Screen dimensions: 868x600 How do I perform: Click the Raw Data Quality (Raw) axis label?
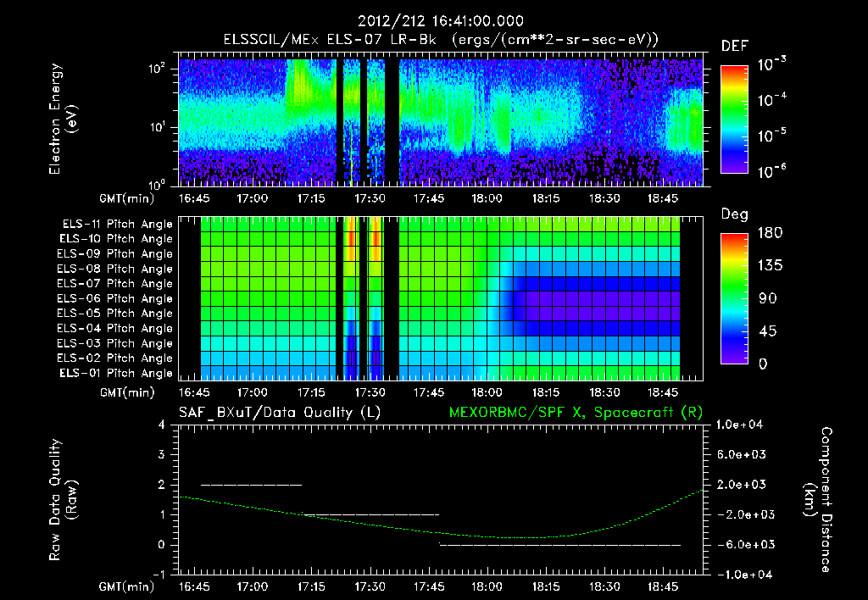point(63,500)
